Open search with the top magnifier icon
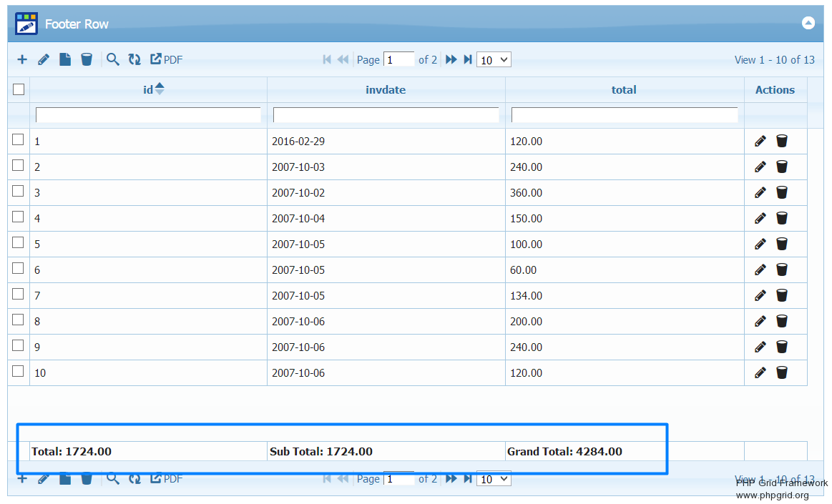Screen dimensions: 832x504 pos(112,59)
